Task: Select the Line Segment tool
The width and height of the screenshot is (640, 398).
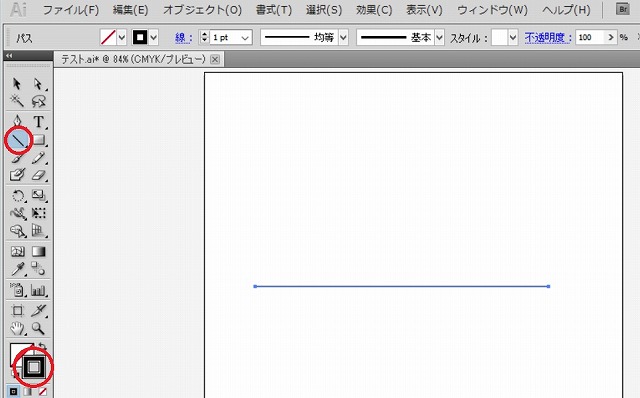Action: click(18, 140)
